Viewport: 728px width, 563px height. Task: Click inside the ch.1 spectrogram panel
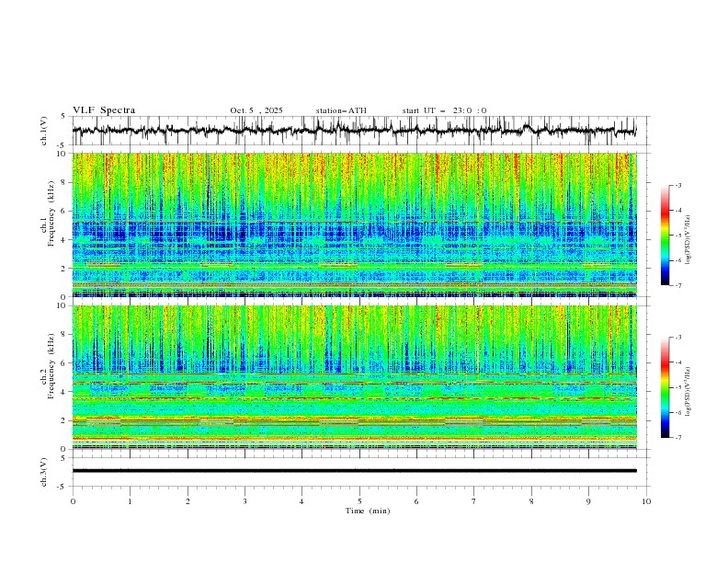coord(354,224)
